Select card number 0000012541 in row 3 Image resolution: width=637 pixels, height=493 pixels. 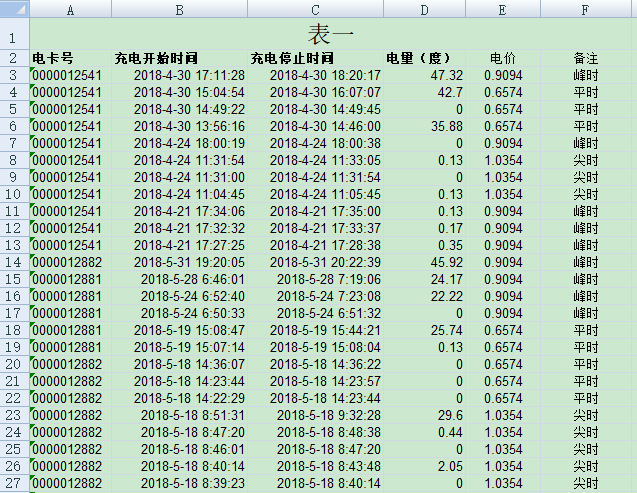click(x=70, y=75)
